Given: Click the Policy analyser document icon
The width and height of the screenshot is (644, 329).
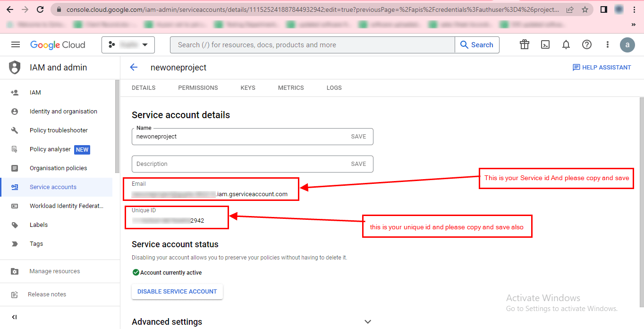Looking at the screenshot, I should (15, 149).
